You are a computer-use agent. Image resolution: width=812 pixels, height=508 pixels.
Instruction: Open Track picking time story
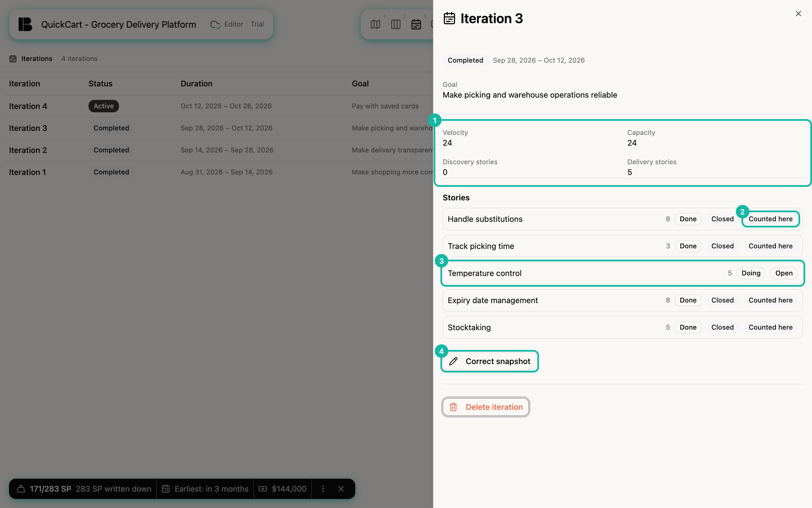(623, 246)
